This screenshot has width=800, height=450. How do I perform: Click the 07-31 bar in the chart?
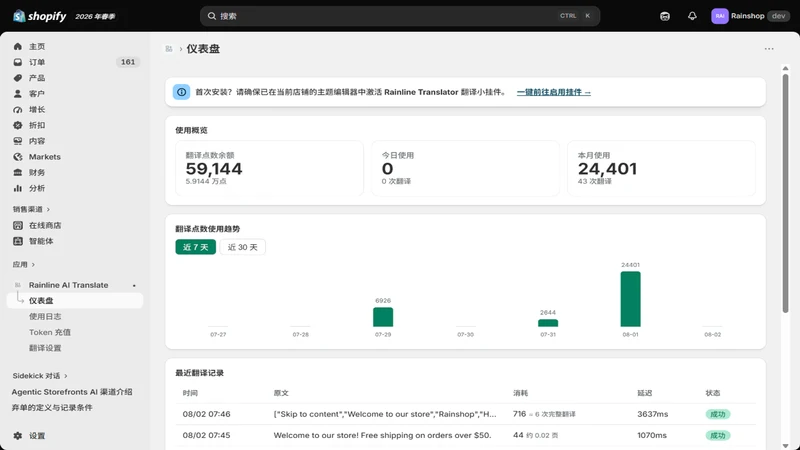click(x=548, y=323)
